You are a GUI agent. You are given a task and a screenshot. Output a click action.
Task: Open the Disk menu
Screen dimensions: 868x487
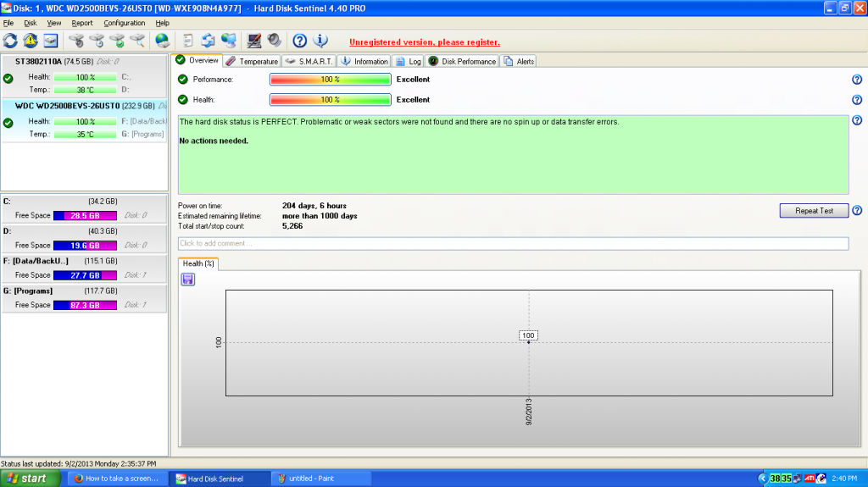click(x=30, y=23)
